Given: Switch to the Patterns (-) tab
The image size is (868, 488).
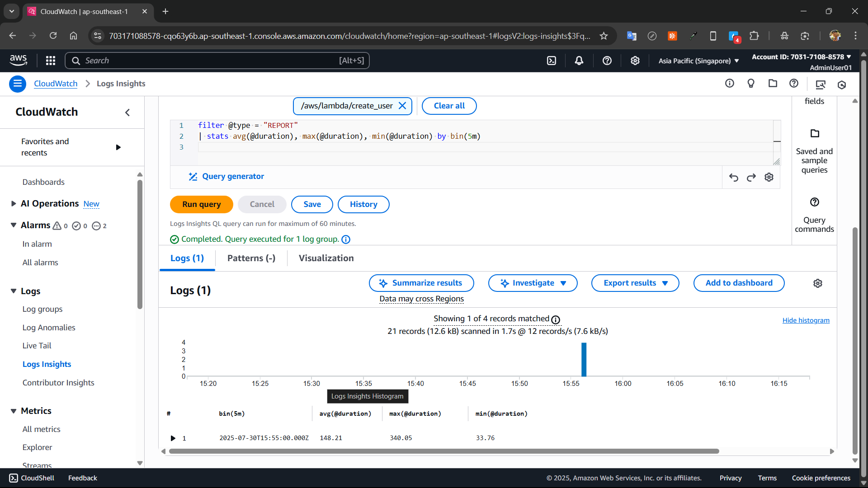Looking at the screenshot, I should [x=251, y=258].
